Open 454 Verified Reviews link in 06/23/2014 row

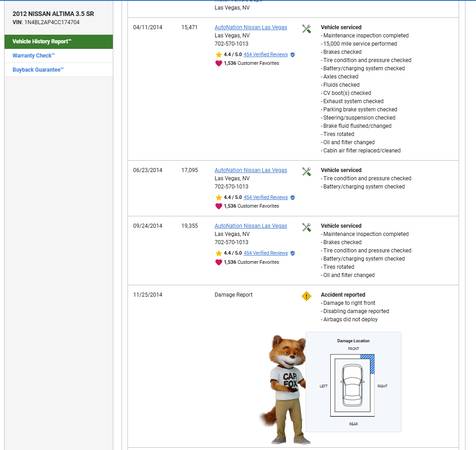tap(266, 197)
